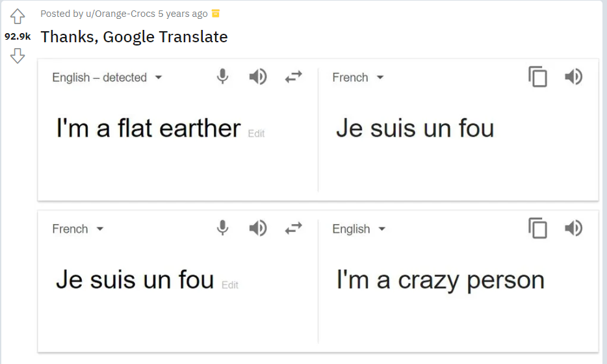Listen to top French translation output
607x364 pixels.
pos(573,77)
